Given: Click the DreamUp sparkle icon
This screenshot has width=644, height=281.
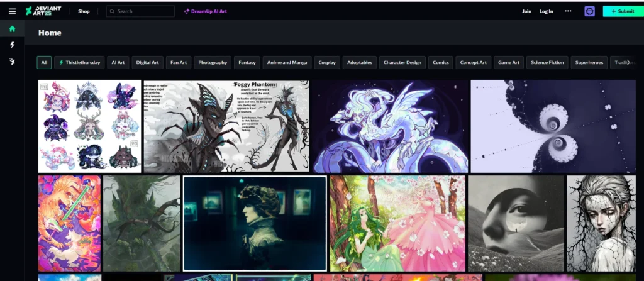Looking at the screenshot, I should pyautogui.click(x=186, y=11).
